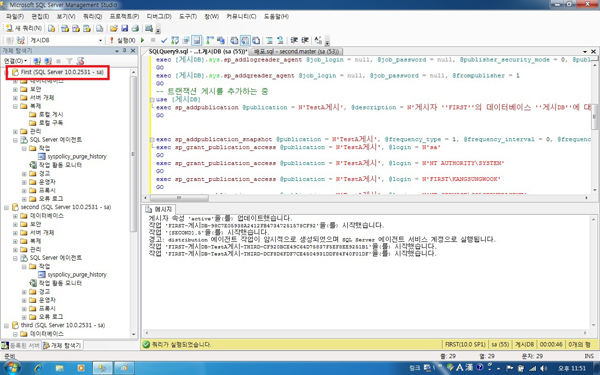The image size is (600, 375).
Task: Click the Analysis Services DMX query icon
Action: pos(76,28)
